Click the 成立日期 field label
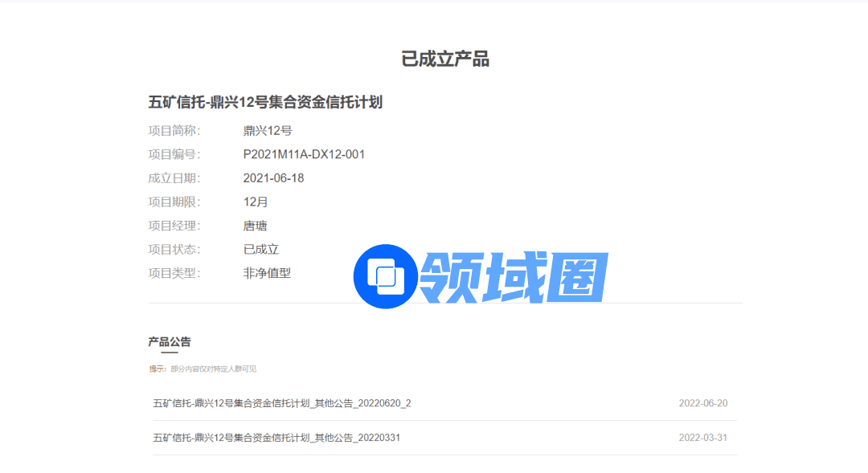 pyautogui.click(x=174, y=178)
